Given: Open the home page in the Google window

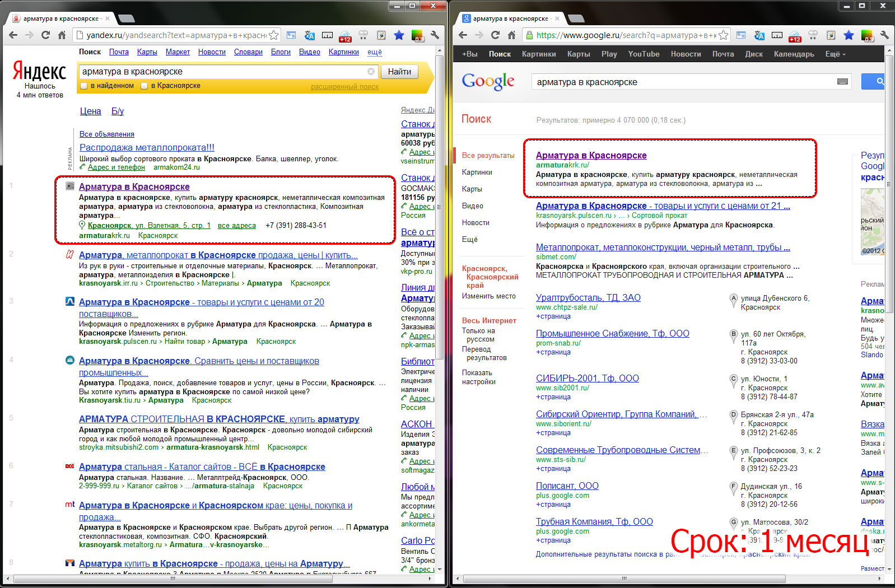Looking at the screenshot, I should 511,35.
